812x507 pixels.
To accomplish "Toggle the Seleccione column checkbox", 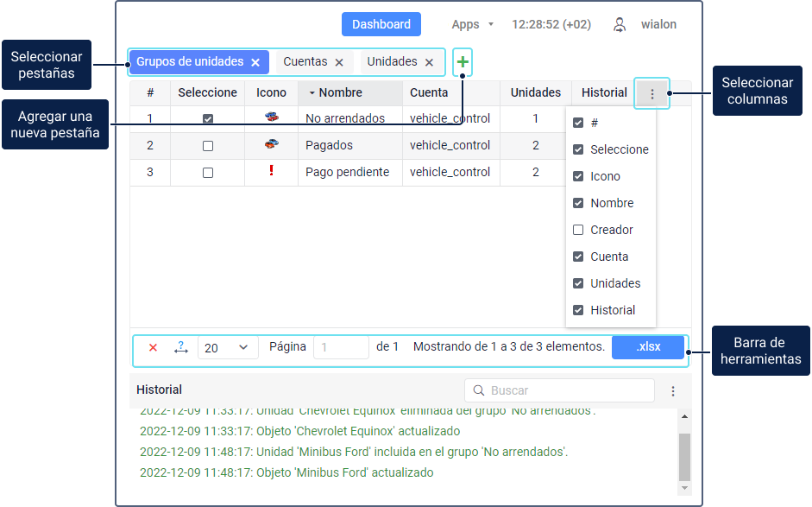I will pyautogui.click(x=578, y=149).
